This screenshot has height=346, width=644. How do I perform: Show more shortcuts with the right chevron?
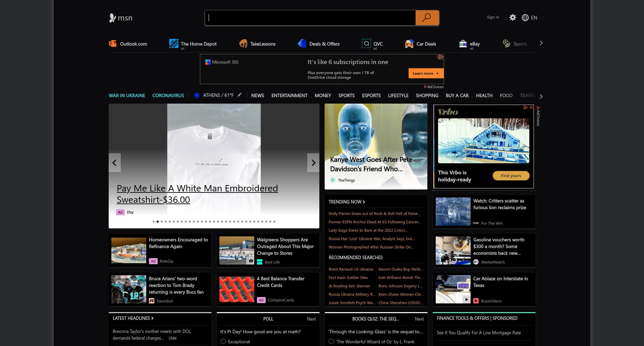pyautogui.click(x=541, y=43)
